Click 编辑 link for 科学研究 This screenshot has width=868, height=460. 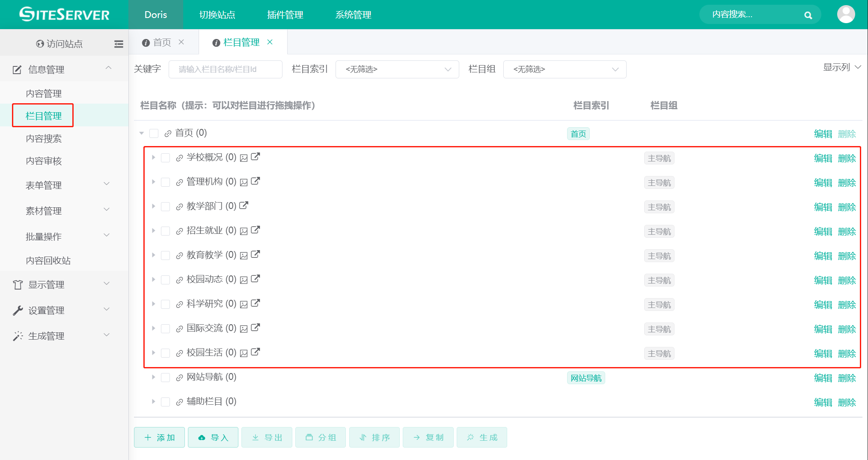823,305
